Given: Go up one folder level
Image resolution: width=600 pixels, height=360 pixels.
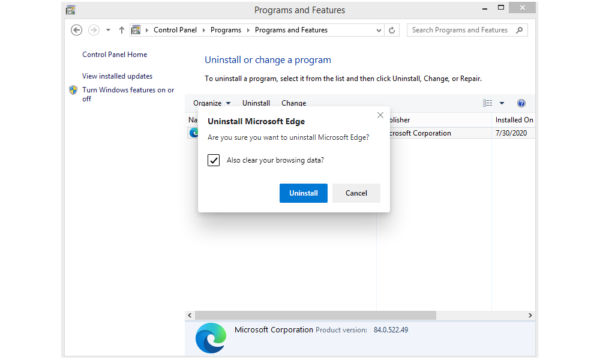Looking at the screenshot, I should pos(121,30).
